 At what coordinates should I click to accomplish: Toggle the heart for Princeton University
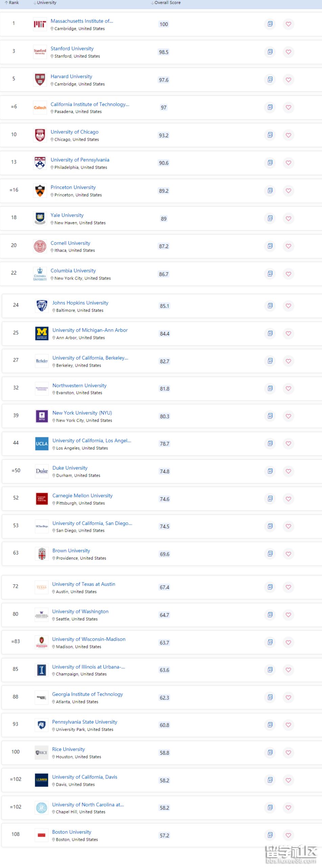coord(289,191)
